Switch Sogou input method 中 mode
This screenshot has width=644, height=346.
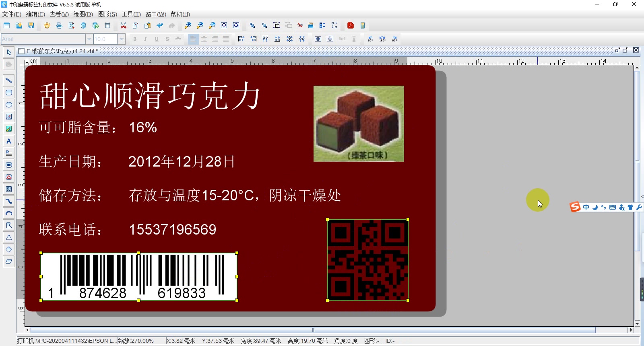[586, 207]
